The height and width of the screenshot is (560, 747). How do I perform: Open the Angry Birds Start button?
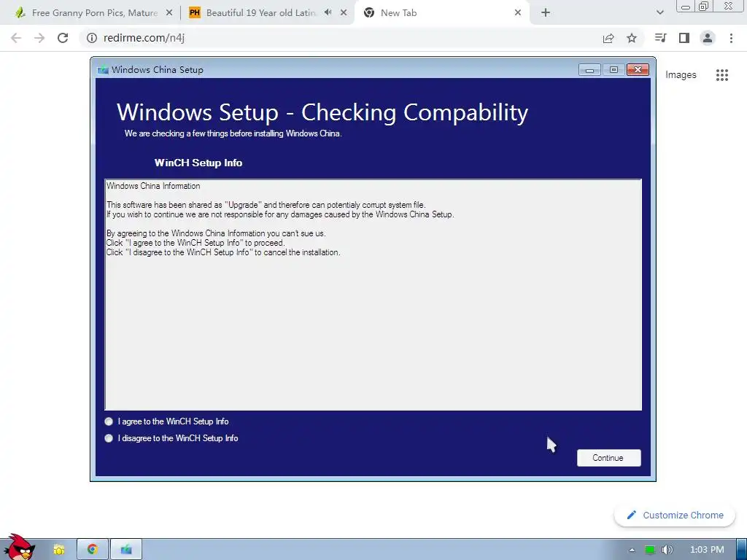(18, 548)
